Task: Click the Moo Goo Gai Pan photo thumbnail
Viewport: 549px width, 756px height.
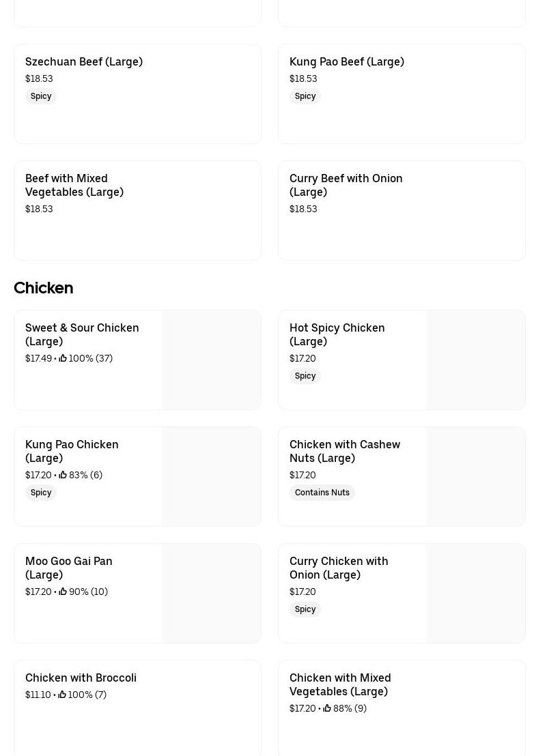Action: click(x=212, y=594)
